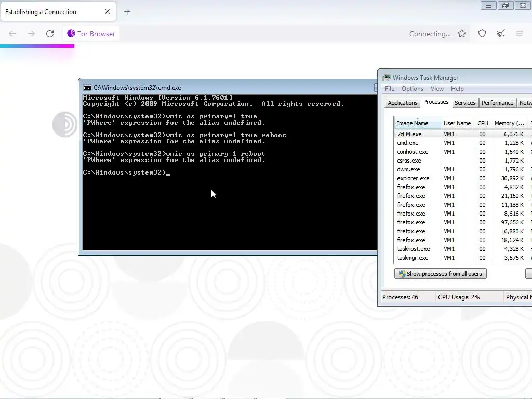The height and width of the screenshot is (399, 532).
Task: Sort by CPU column header
Action: tap(483, 123)
